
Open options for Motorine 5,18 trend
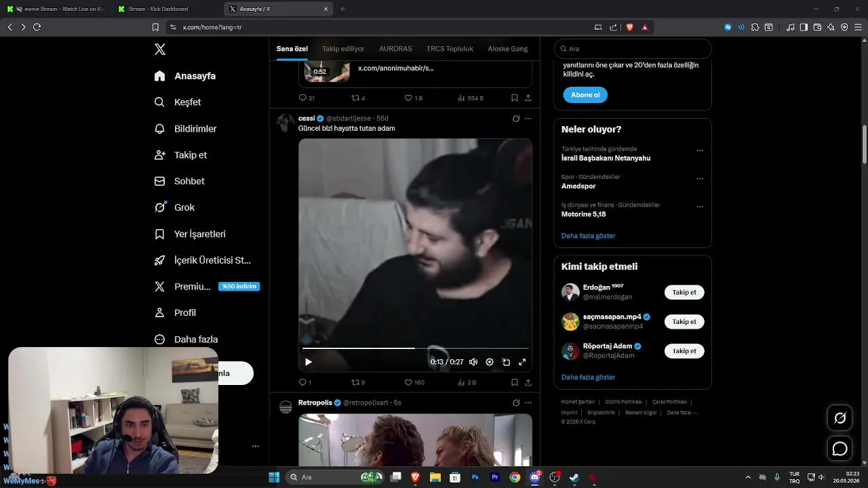[700, 207]
